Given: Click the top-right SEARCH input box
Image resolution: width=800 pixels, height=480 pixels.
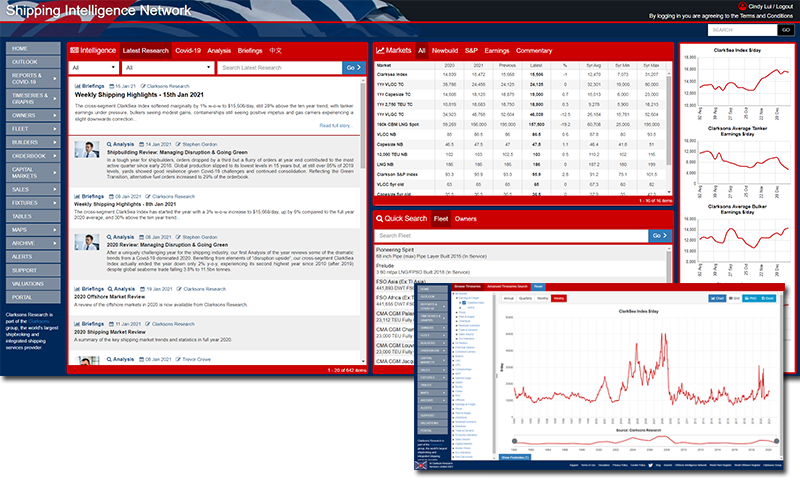Looking at the screenshot, I should click(743, 30).
